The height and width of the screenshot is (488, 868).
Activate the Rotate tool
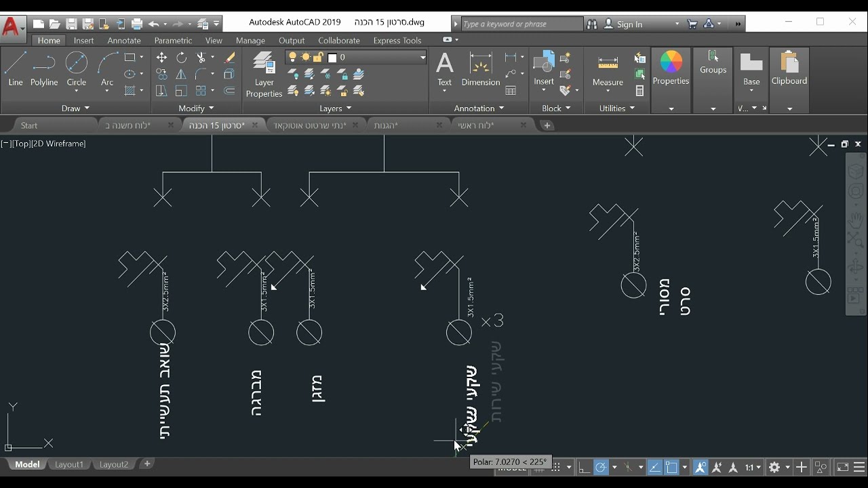[181, 58]
